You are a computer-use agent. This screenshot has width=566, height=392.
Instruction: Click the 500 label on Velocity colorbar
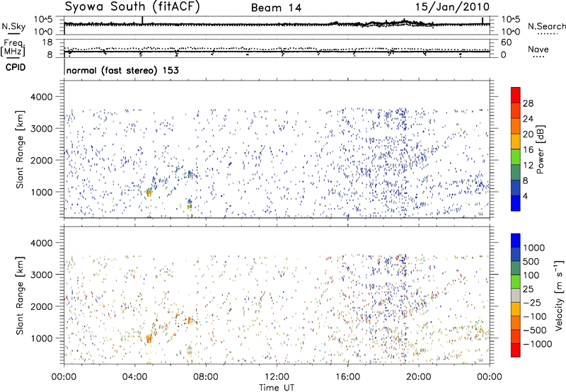click(x=531, y=261)
